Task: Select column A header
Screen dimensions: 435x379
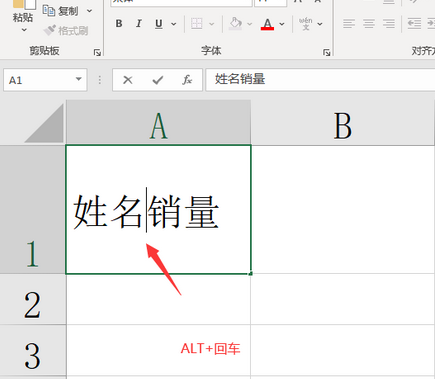Action: pyautogui.click(x=159, y=122)
